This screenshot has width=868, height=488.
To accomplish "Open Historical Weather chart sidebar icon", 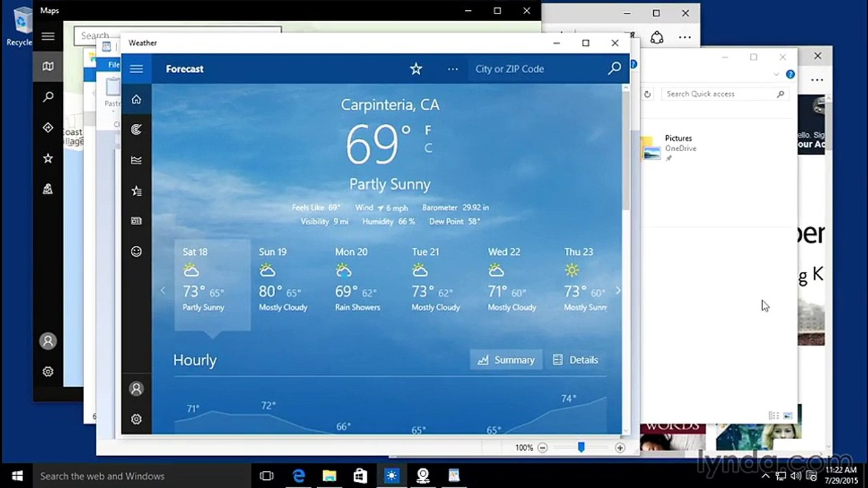I will 136,160.
